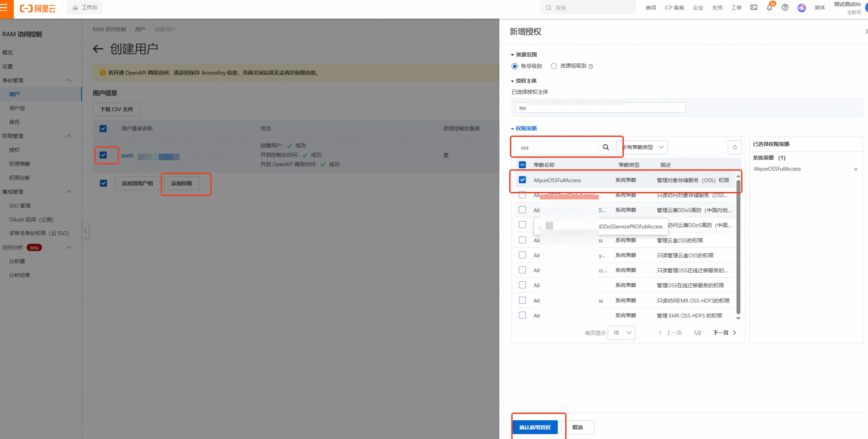Collapse the 身份管理 sidebar section
The height and width of the screenshot is (439, 868).
tap(69, 80)
